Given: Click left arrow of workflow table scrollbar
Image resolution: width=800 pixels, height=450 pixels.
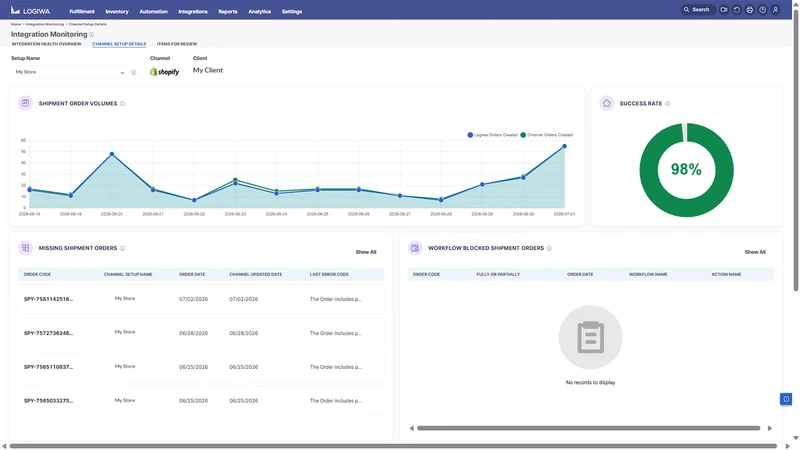Looking at the screenshot, I should coord(411,428).
